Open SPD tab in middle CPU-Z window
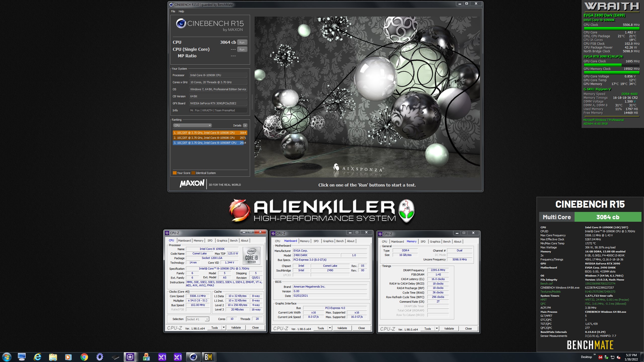The image size is (644, 362). point(316,241)
